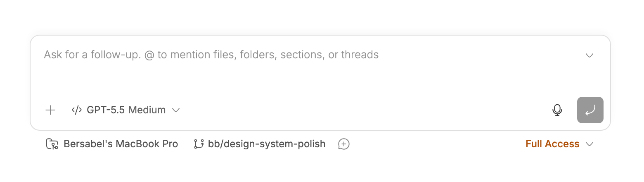Image resolution: width=644 pixels, height=182 pixels.
Task: Select the GPT-5.5 model name label
Action: point(106,110)
